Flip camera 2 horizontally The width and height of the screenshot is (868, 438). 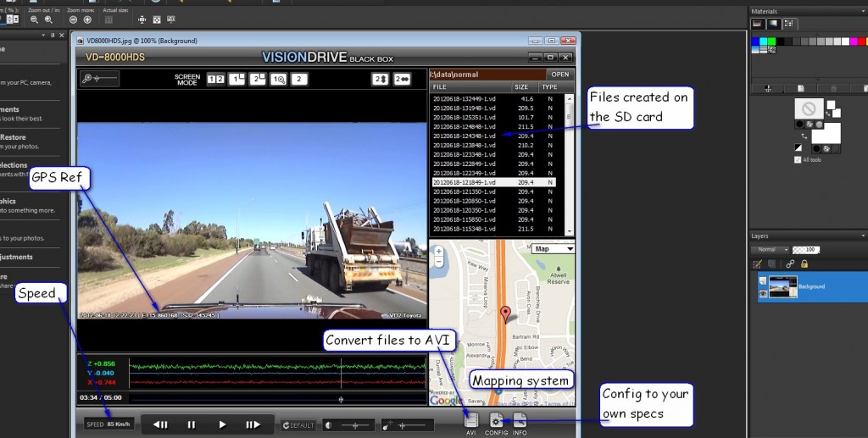tap(401, 79)
